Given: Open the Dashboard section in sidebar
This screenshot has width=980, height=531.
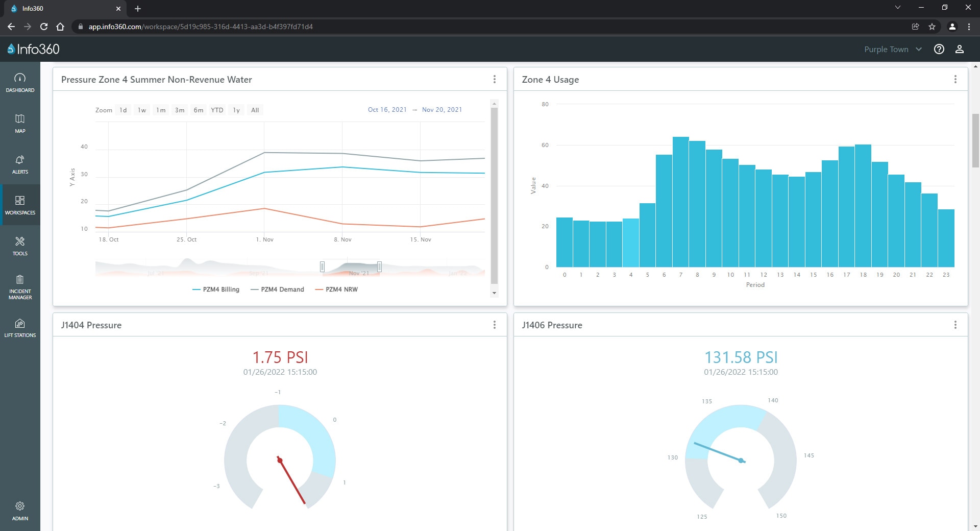Looking at the screenshot, I should point(20,82).
